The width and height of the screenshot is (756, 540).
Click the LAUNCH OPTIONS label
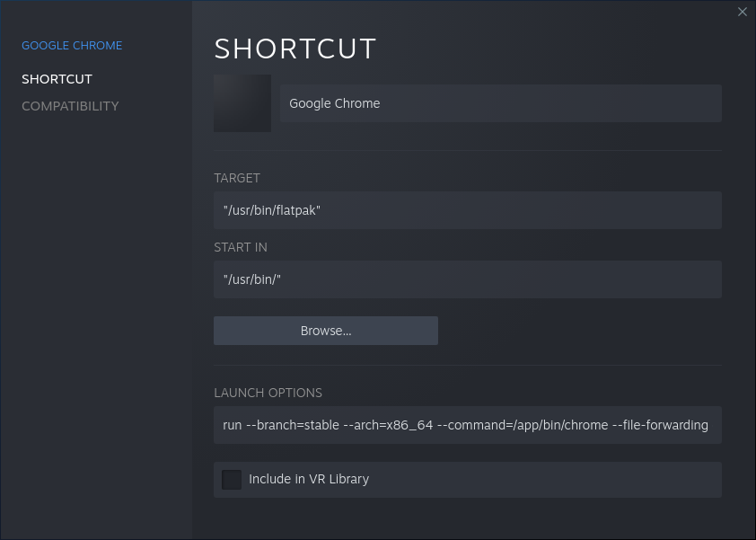tap(268, 393)
